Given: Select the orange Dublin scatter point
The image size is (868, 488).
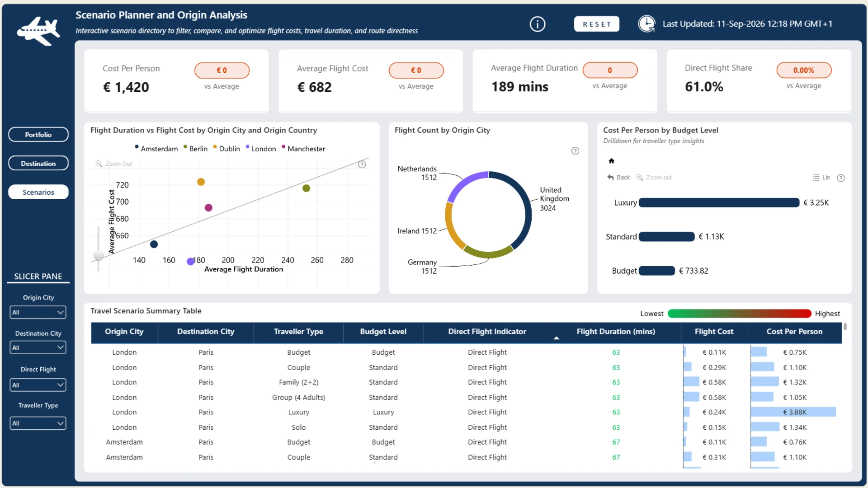Looking at the screenshot, I should tap(201, 182).
